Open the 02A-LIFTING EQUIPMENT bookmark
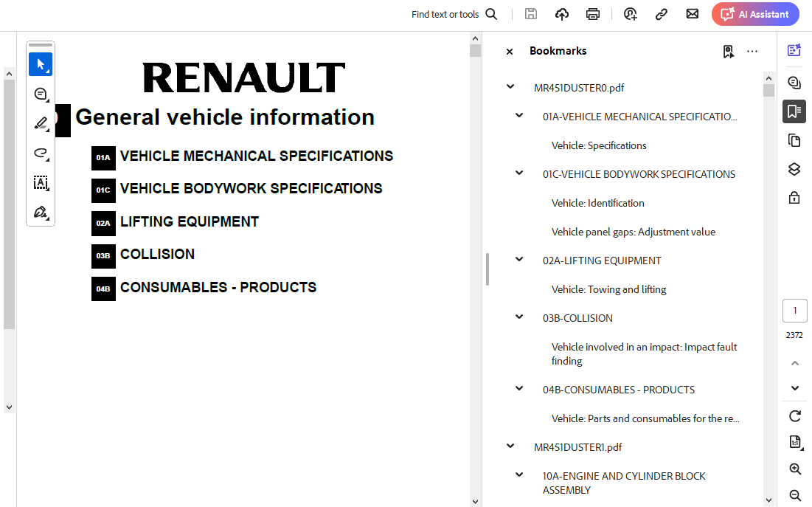The image size is (812, 507). click(x=602, y=261)
